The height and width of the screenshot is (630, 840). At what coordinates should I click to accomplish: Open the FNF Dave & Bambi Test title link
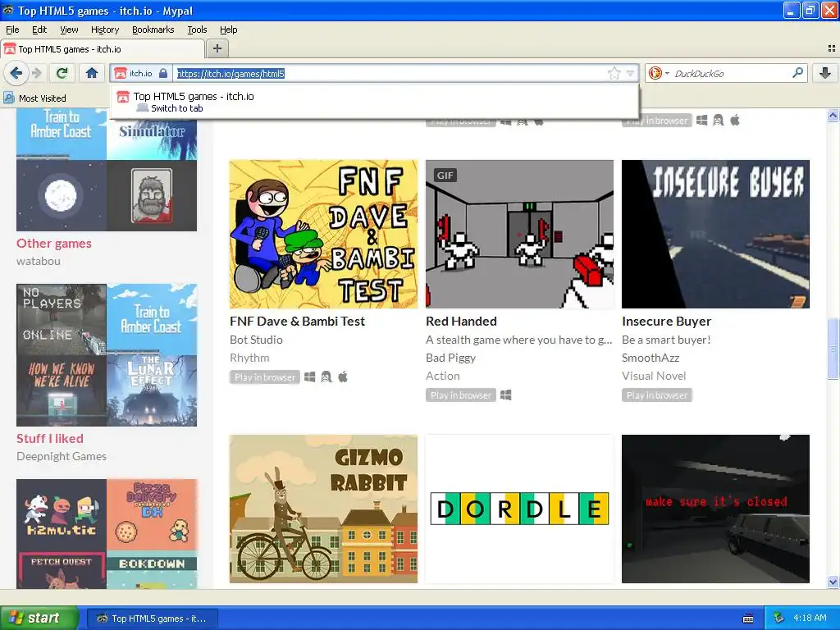[x=297, y=322]
